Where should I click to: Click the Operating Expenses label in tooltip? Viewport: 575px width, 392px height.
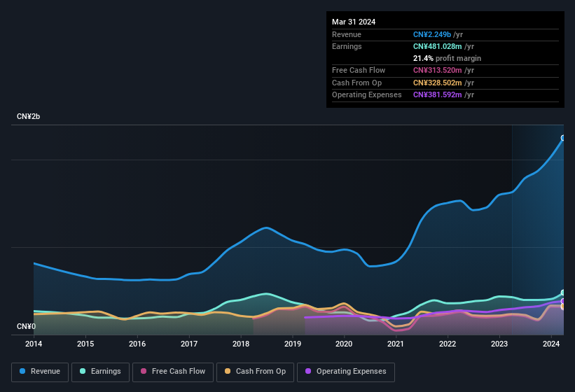point(367,94)
